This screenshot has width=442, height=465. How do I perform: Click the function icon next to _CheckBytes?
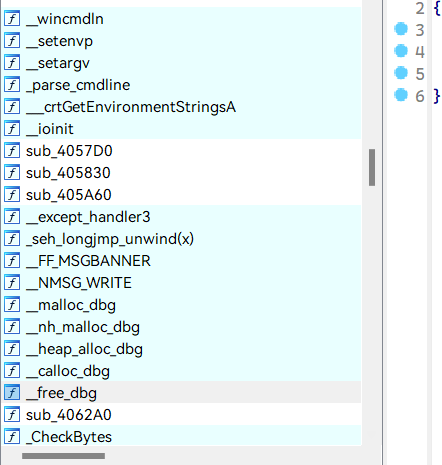click(12, 437)
